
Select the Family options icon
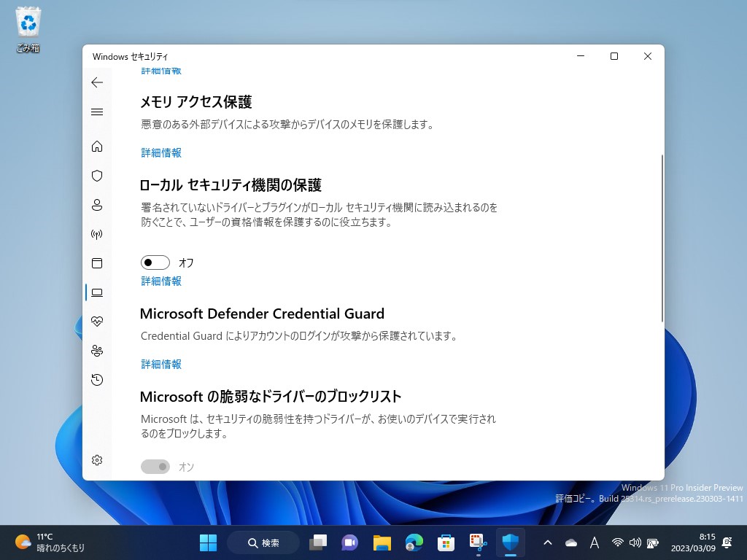(x=97, y=350)
